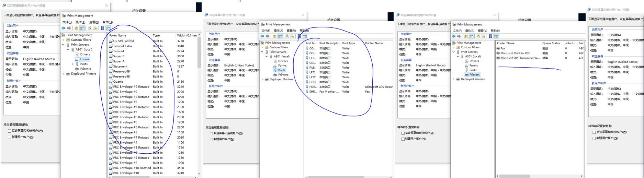644x178 pixels.
Task: Open Help icon in Forms-view window toolbar
Action: [x=102, y=28]
